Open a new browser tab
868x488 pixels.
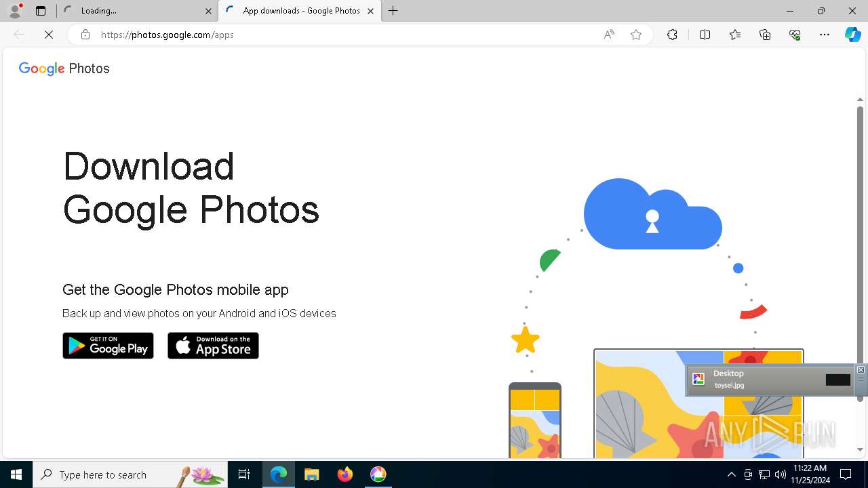(393, 11)
